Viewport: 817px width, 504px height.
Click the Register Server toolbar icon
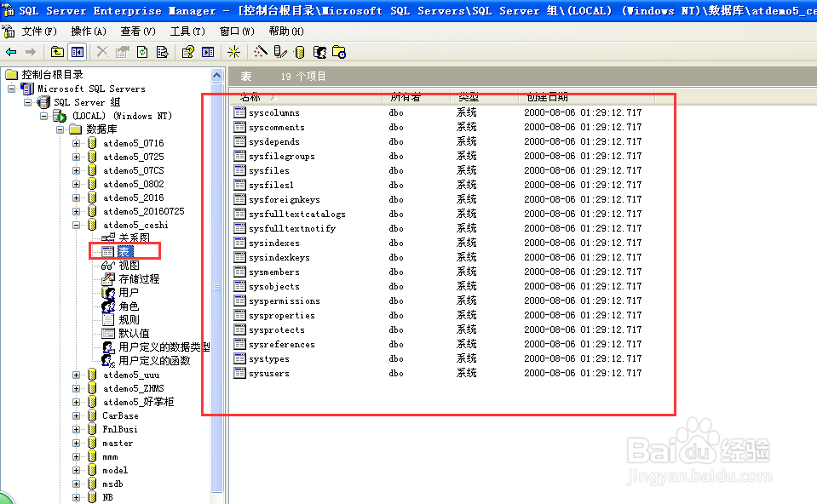pyautogui.click(x=280, y=52)
